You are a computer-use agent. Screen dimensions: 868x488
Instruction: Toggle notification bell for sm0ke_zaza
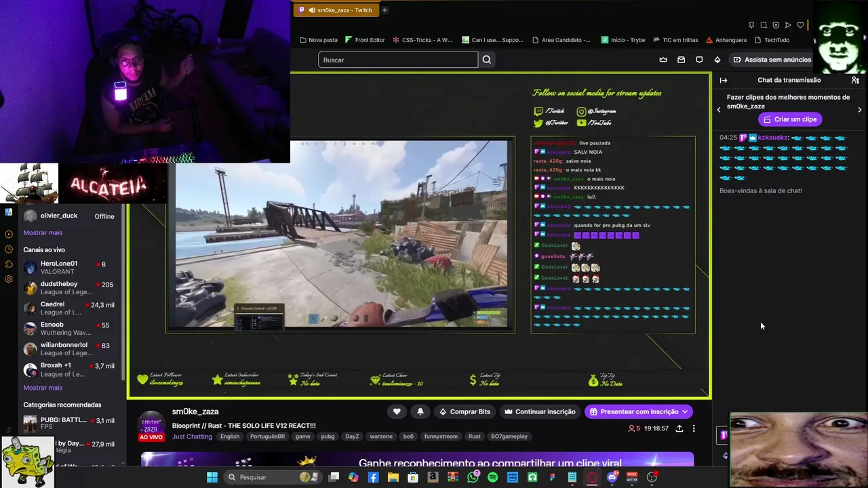click(420, 411)
